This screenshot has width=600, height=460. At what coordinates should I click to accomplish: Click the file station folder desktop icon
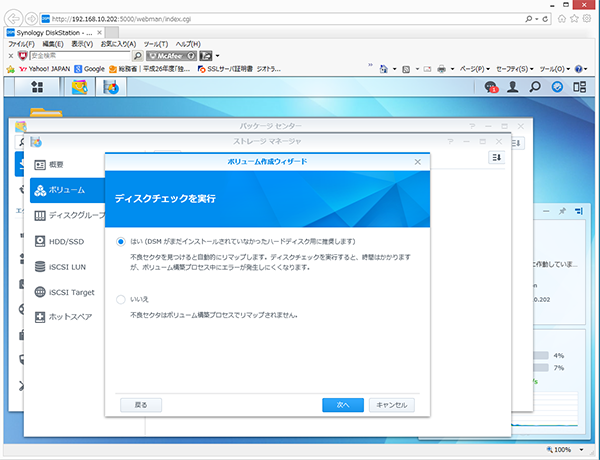(46, 111)
